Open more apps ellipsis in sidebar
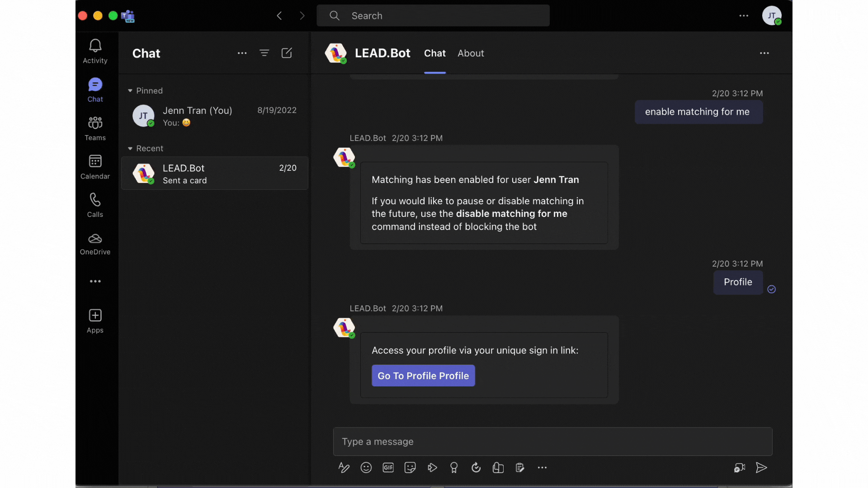The image size is (868, 488). click(x=95, y=282)
